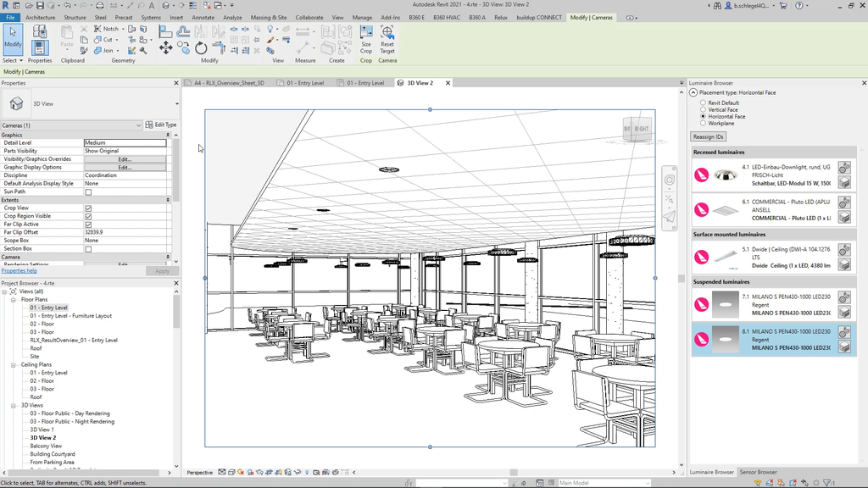This screenshot has height=488, width=868.
Task: Click the Far Clip Offset value field
Action: [125, 232]
